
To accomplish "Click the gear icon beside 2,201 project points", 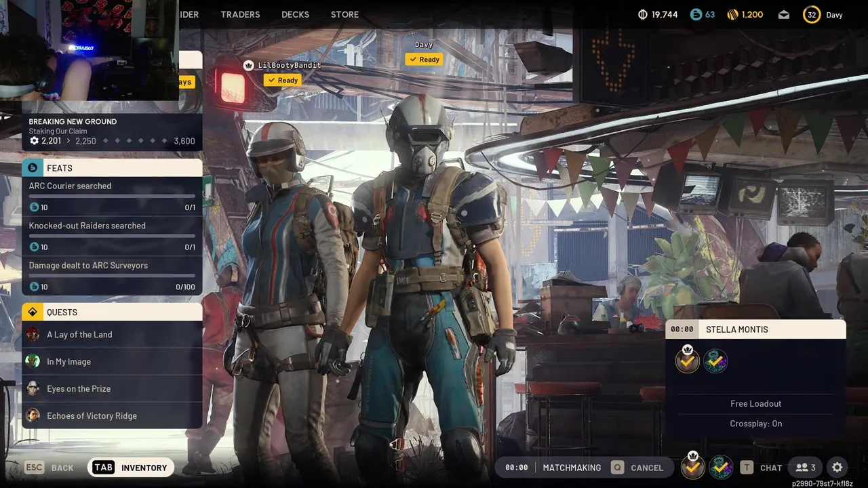I will [34, 141].
